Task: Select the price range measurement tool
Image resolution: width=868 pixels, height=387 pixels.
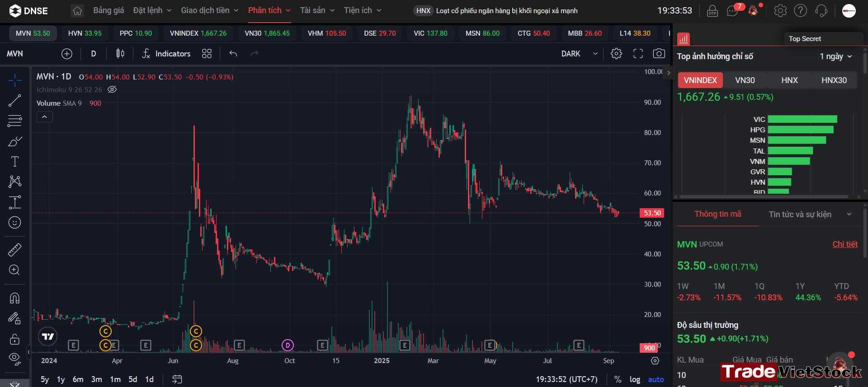Action: pyautogui.click(x=14, y=202)
